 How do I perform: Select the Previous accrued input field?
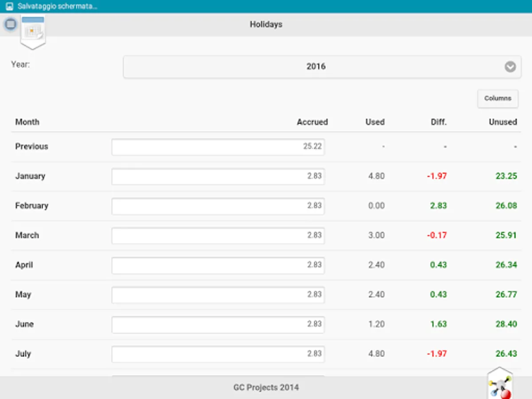click(x=218, y=147)
